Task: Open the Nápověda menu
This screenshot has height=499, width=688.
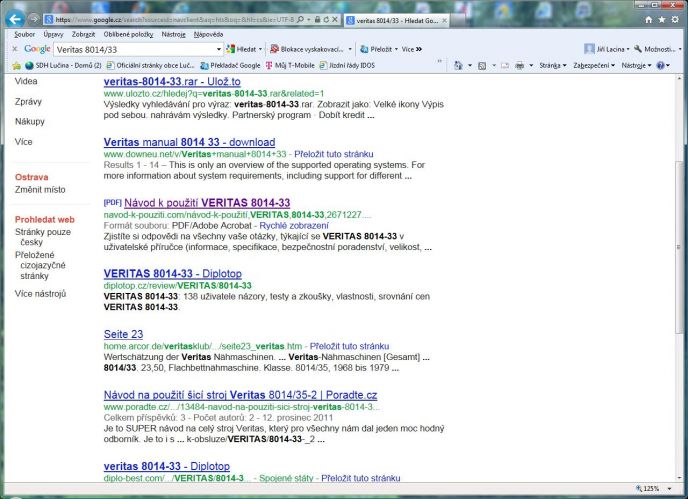Action: click(x=208, y=34)
